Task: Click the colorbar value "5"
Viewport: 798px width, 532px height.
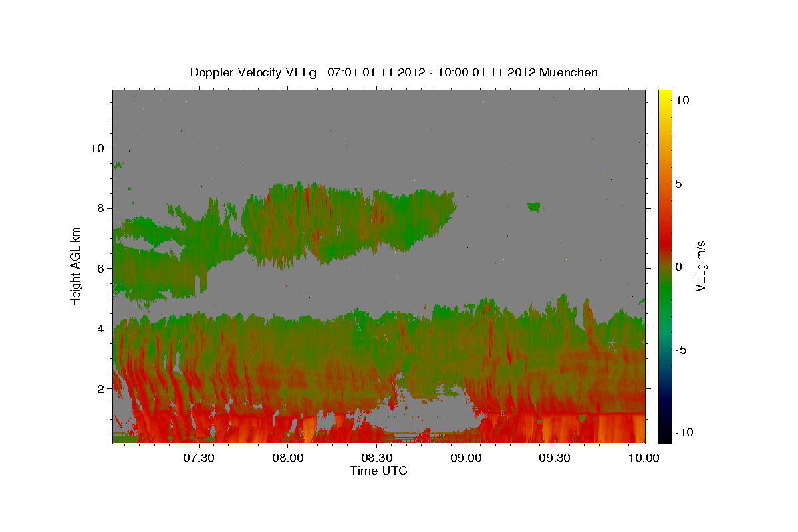Action: coord(680,184)
